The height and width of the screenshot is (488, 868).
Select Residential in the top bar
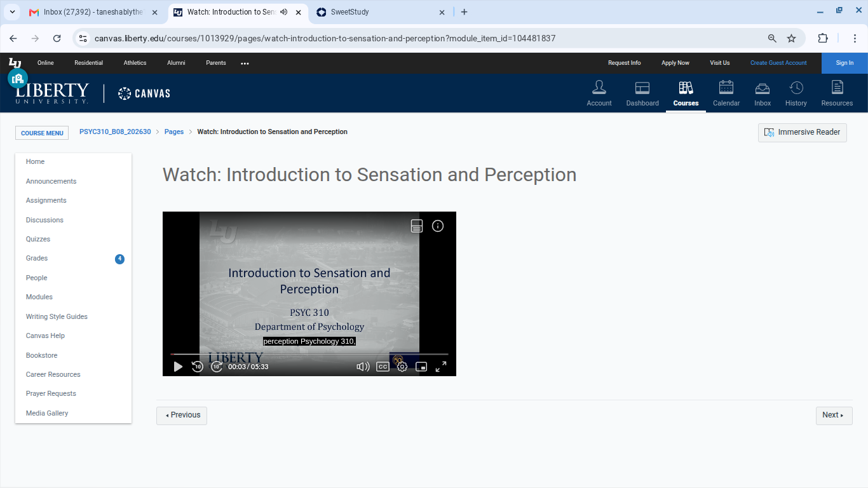[x=88, y=63]
